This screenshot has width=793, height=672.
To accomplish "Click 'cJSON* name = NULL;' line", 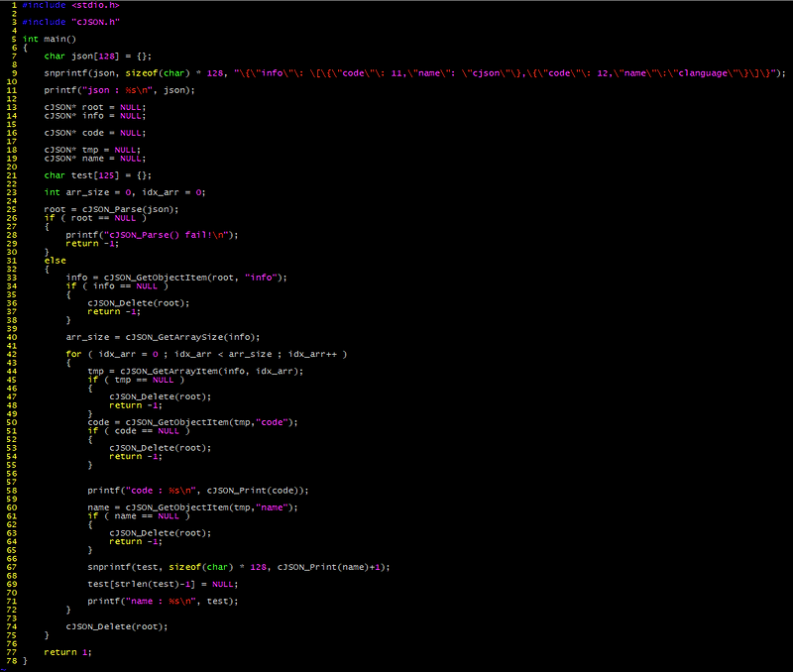I will [x=95, y=159].
